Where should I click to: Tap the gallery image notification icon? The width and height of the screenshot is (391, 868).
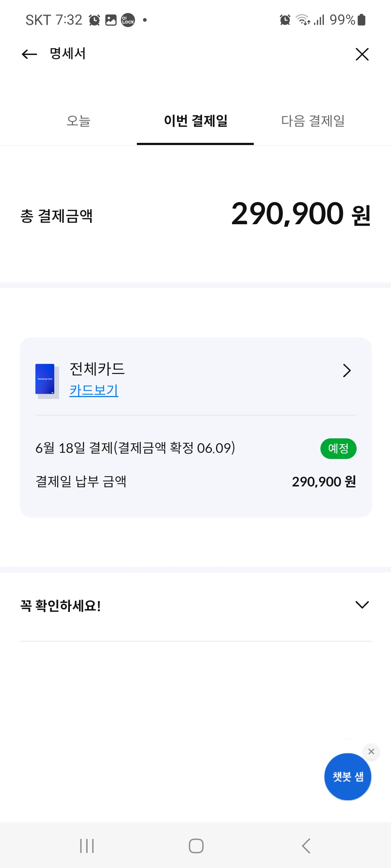pos(111,20)
